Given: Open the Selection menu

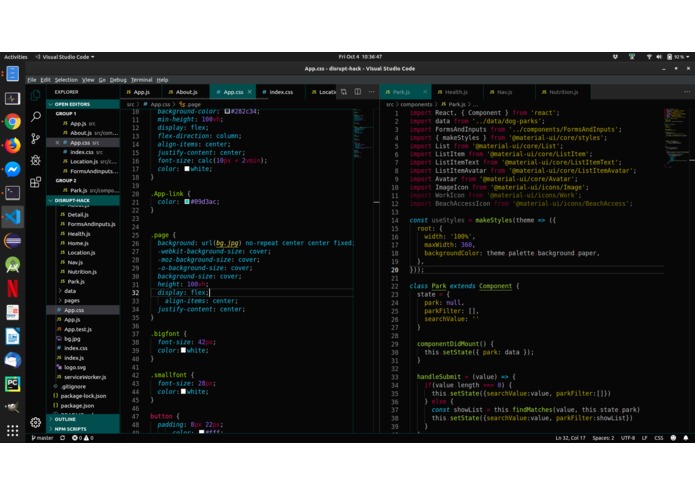Looking at the screenshot, I should point(66,80).
